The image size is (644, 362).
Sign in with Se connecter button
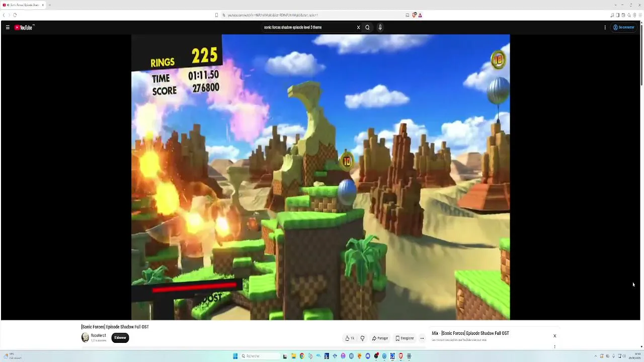(623, 28)
